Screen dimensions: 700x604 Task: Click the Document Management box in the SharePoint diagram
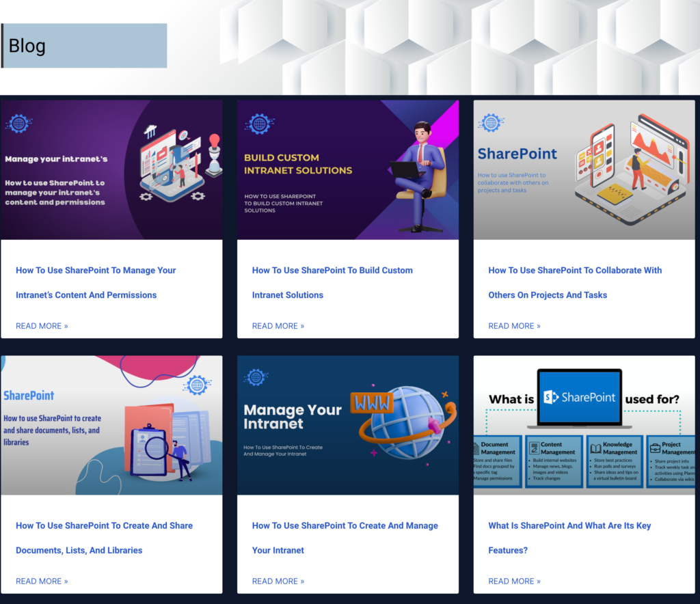(x=498, y=461)
